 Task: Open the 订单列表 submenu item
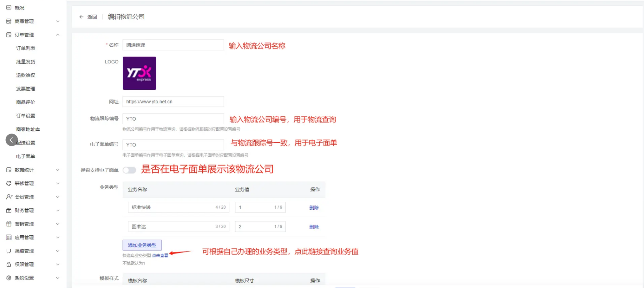26,48
